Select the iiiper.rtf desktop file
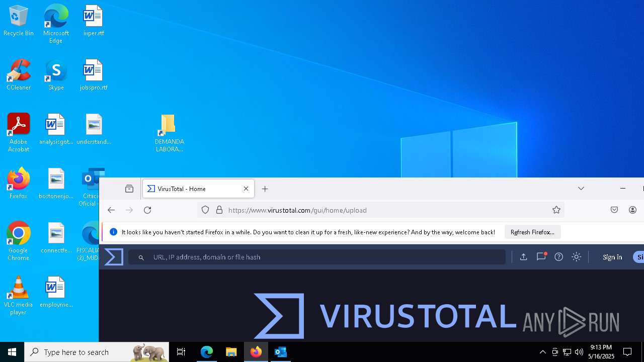644x362 pixels. 93,21
